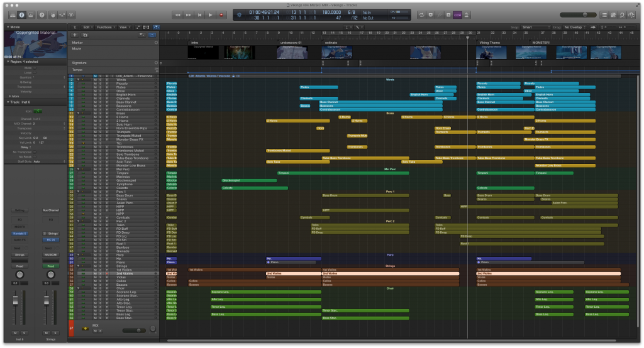644x348 pixels.
Task: Enable the metronome click icon
Action: 467,14
